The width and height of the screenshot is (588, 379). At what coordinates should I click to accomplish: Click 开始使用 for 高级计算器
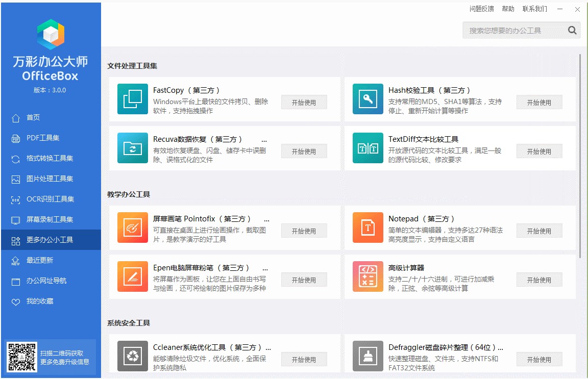coord(539,280)
